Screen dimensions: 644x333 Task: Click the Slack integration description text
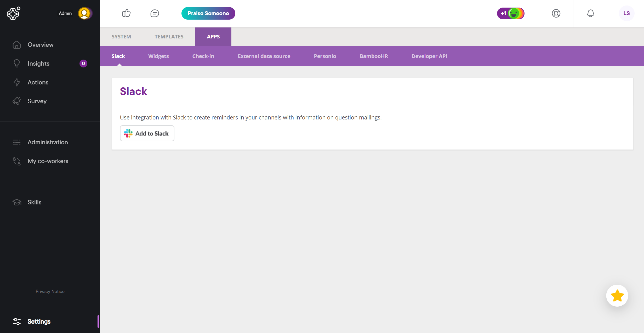click(251, 117)
